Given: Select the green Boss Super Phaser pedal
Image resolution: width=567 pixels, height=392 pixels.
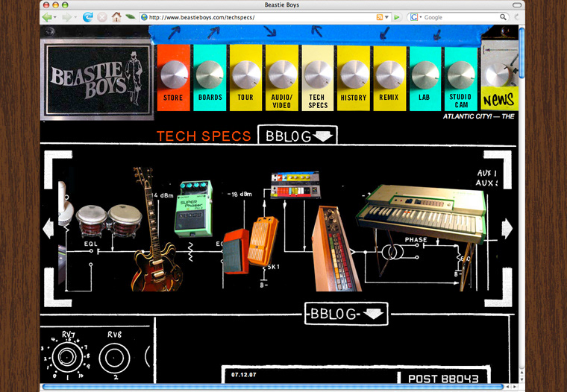Looking at the screenshot, I should click(194, 209).
